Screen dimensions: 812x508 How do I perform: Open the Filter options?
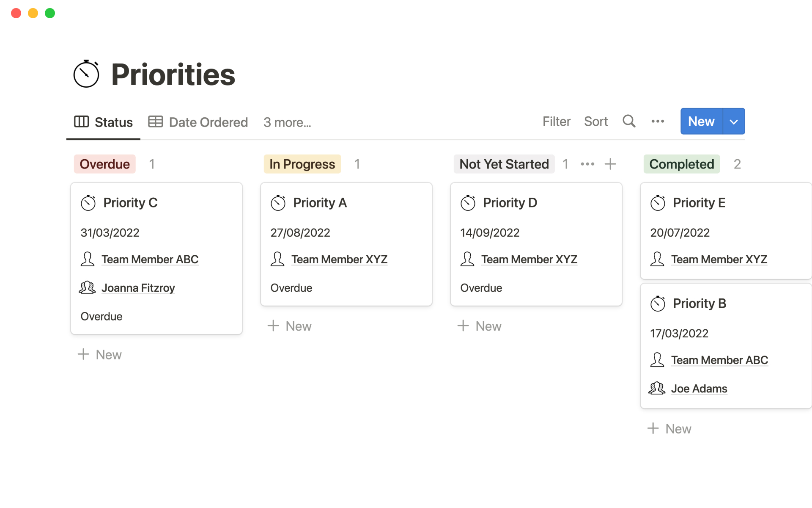(556, 121)
